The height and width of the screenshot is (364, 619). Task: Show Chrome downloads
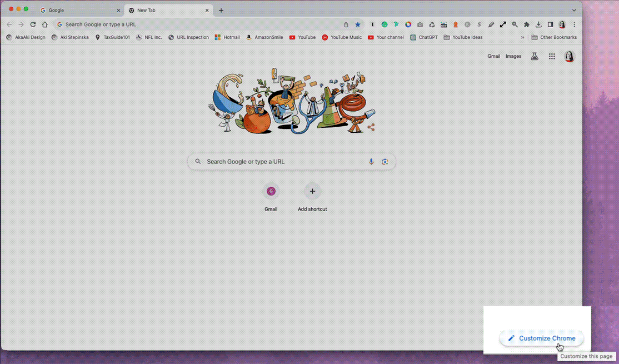(538, 24)
